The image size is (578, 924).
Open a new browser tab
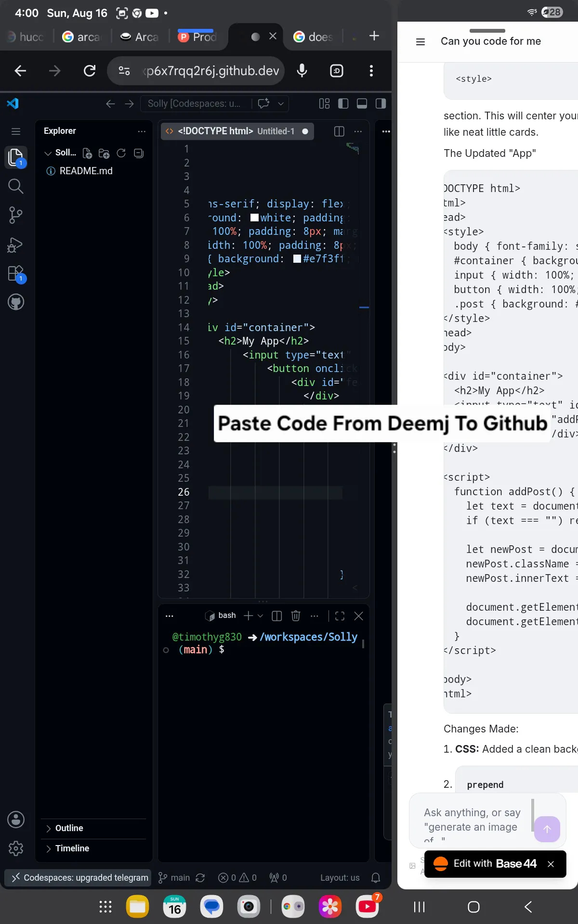tap(374, 36)
